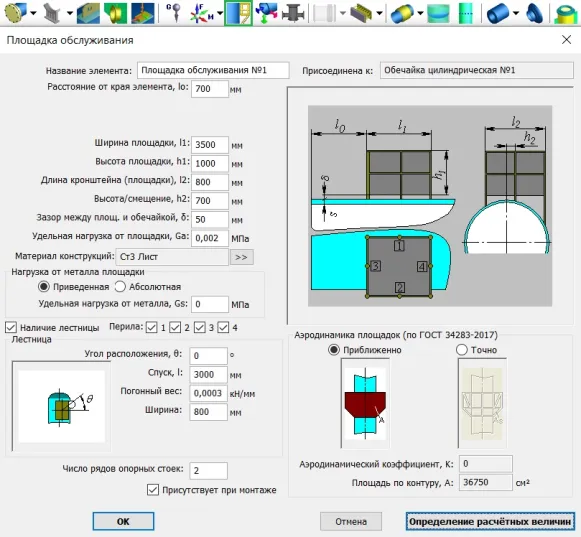Select the service platform tool icon
The image size is (581, 537).
[238, 13]
